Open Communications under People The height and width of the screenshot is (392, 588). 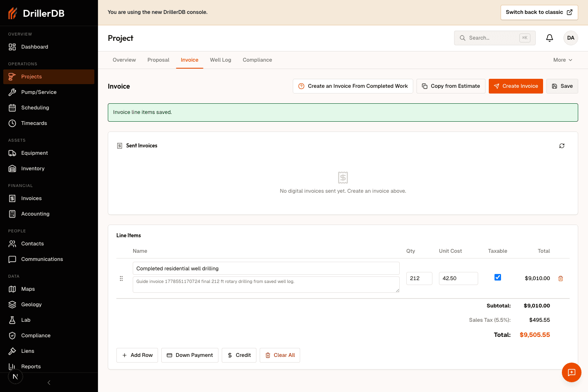click(49, 259)
